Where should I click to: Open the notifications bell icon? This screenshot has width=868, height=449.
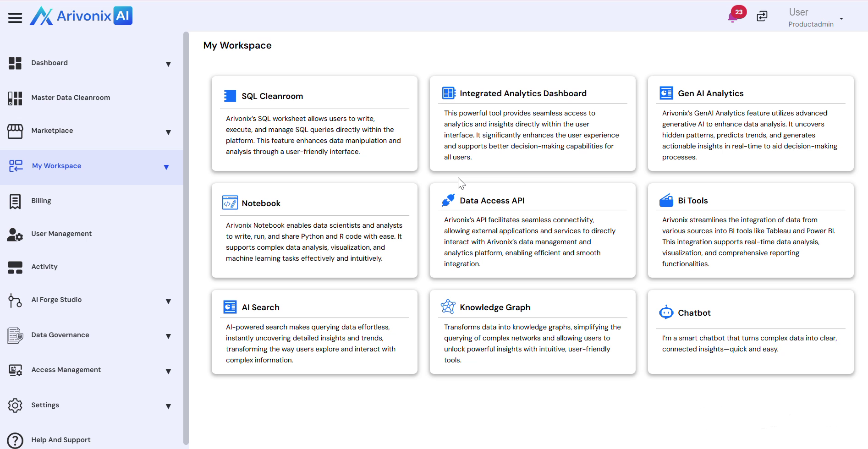[x=732, y=18]
